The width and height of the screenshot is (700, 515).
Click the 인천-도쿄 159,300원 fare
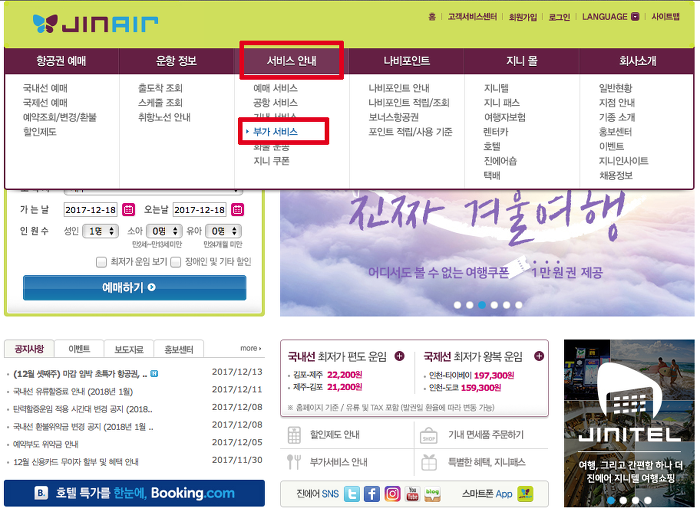coord(465,388)
